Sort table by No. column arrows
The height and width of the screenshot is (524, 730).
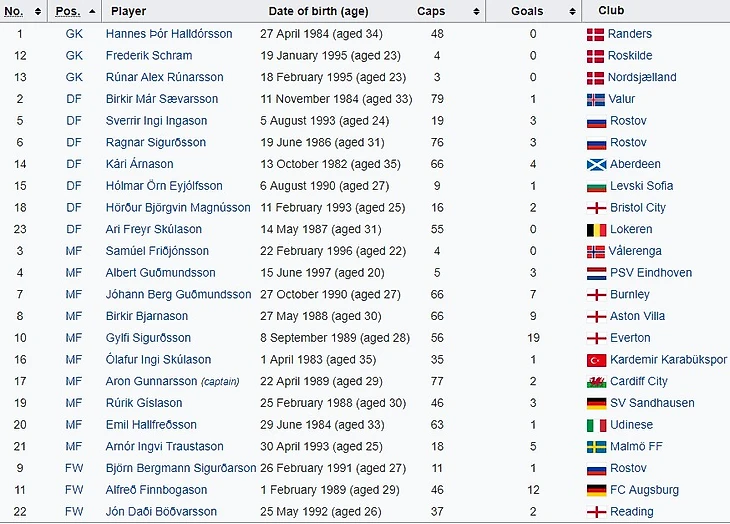[x=38, y=12]
